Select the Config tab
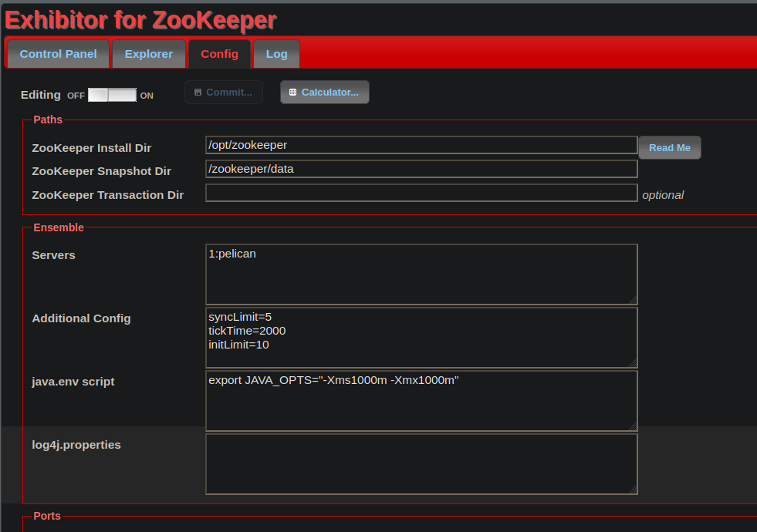This screenshot has width=757, height=532. click(x=219, y=54)
